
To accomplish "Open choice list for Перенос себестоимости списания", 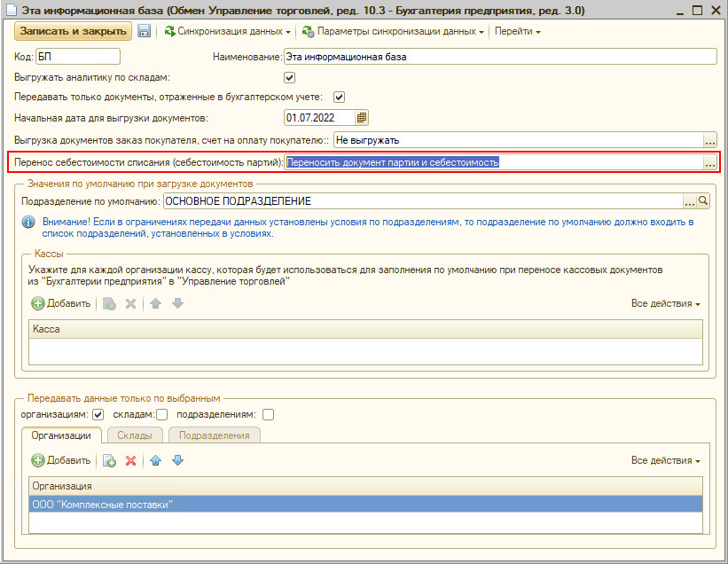I will [710, 162].
